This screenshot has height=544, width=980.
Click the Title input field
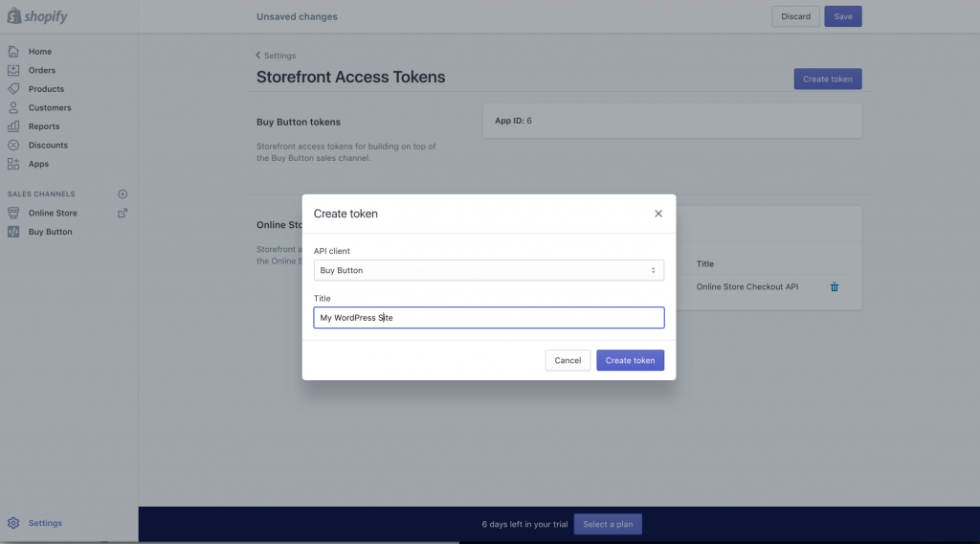489,318
